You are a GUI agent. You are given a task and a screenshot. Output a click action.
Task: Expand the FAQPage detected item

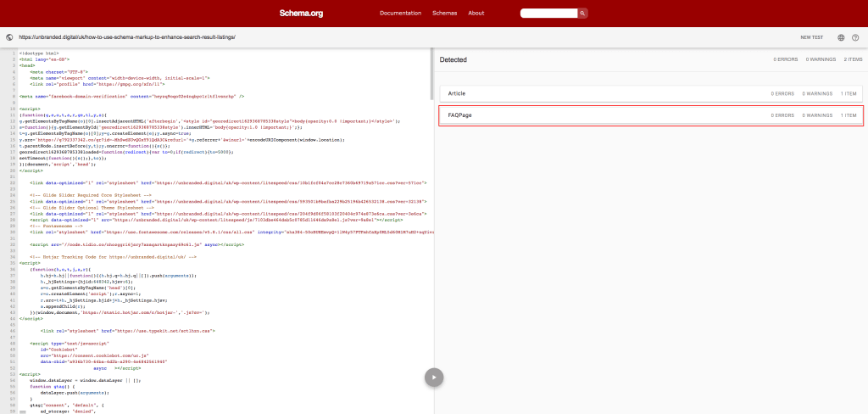(651, 115)
